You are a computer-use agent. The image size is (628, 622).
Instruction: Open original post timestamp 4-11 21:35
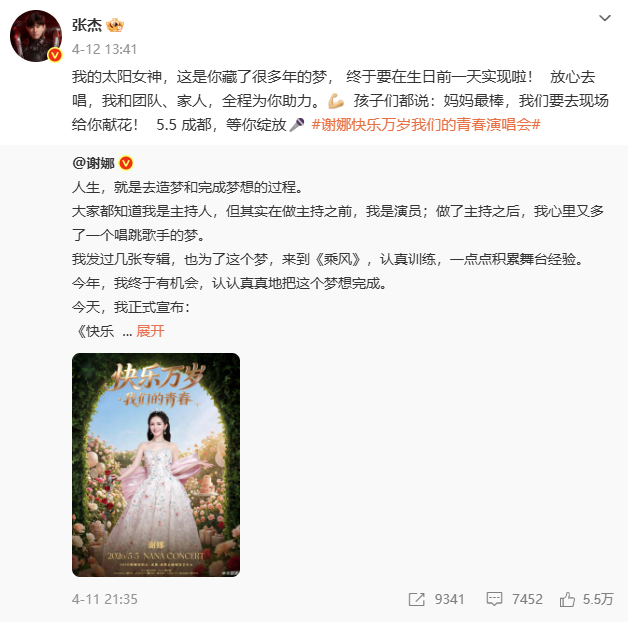coord(105,599)
